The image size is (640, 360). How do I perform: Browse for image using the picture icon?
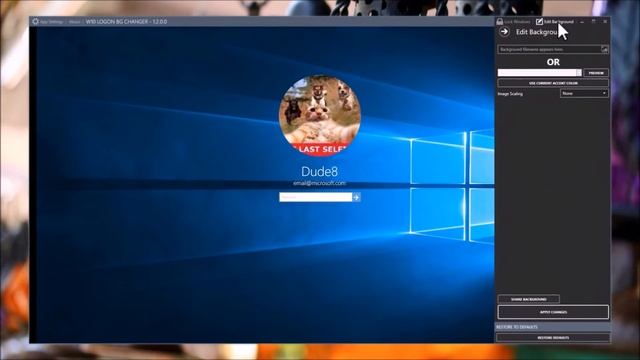click(604, 49)
